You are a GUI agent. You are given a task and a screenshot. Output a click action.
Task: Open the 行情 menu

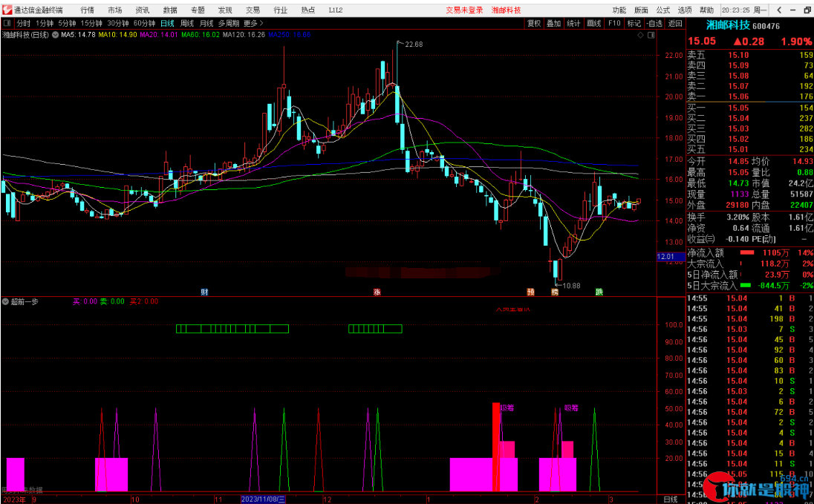[87, 10]
